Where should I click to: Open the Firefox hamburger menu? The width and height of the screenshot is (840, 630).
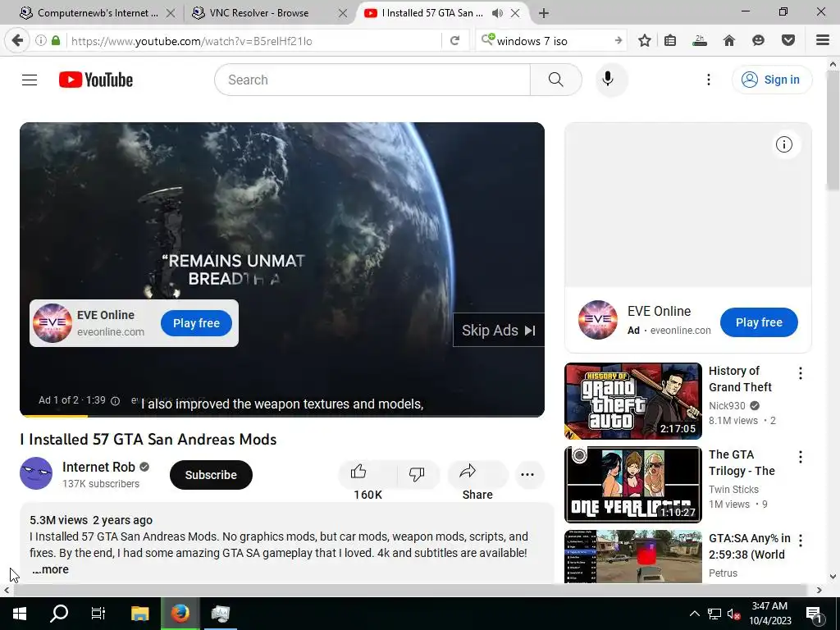click(823, 41)
